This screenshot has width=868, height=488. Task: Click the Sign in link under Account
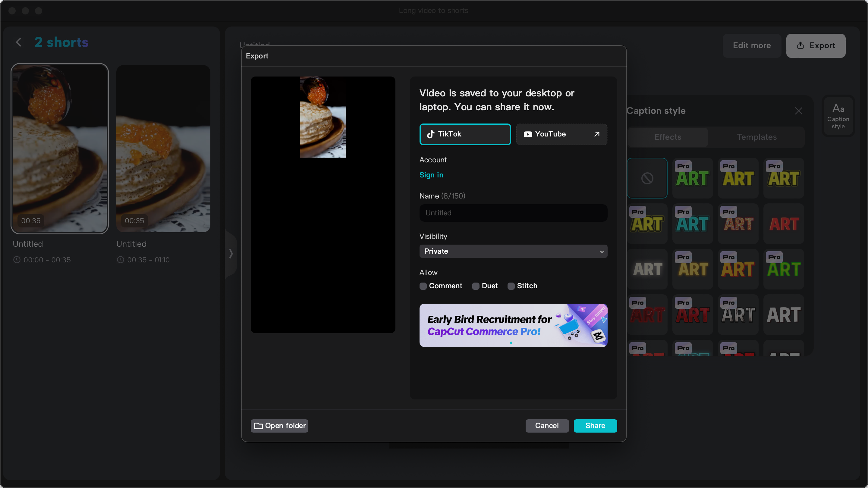click(x=431, y=175)
